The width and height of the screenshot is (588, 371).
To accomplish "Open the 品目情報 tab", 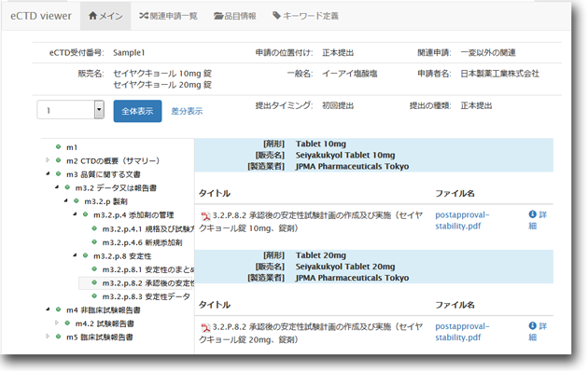I will coord(235,16).
